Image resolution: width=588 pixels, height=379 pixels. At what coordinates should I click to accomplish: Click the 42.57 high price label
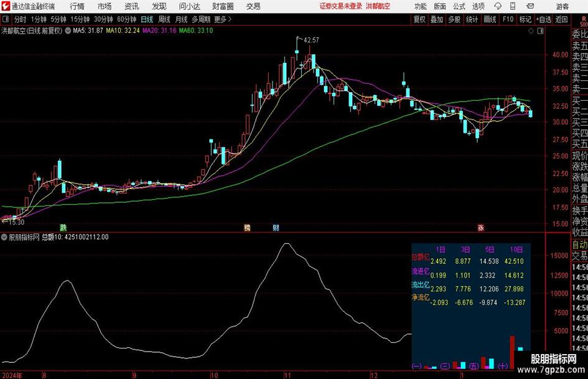pyautogui.click(x=311, y=40)
